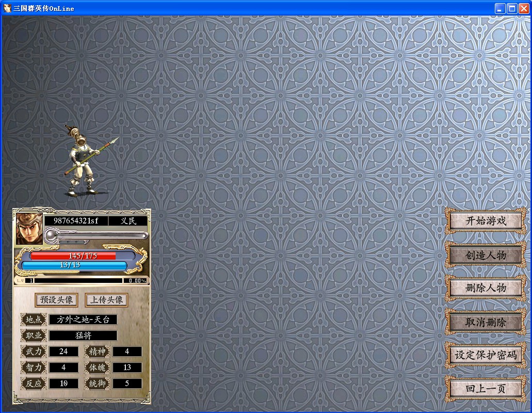This screenshot has height=413, width=532.
Task: Click the character name field 987654321sf
Action: click(x=76, y=221)
